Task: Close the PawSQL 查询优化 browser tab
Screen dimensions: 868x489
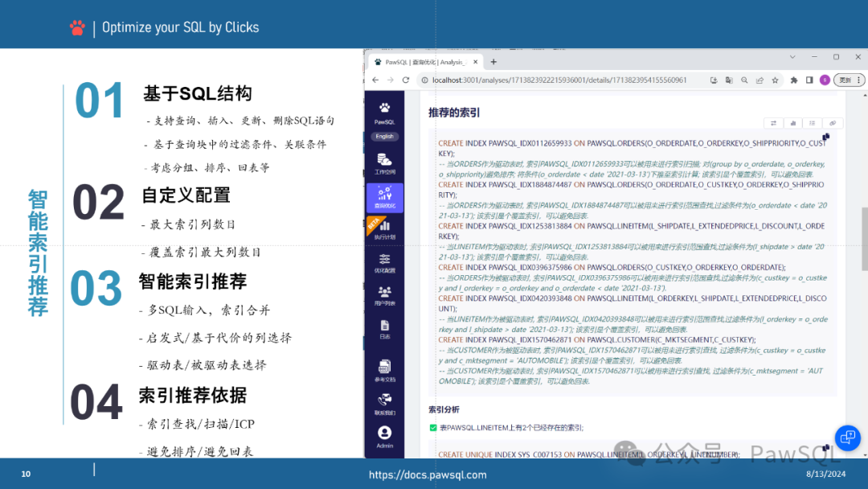Action: click(476, 62)
